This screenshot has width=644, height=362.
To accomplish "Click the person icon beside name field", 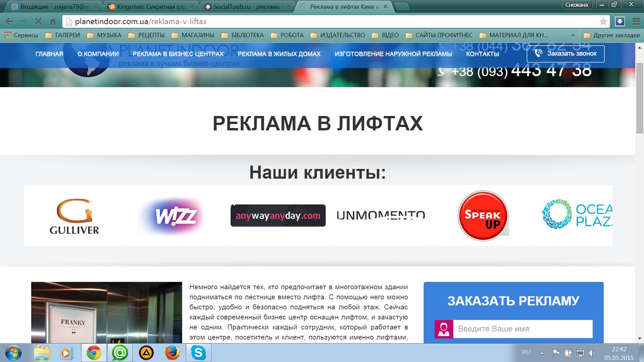I will click(444, 329).
